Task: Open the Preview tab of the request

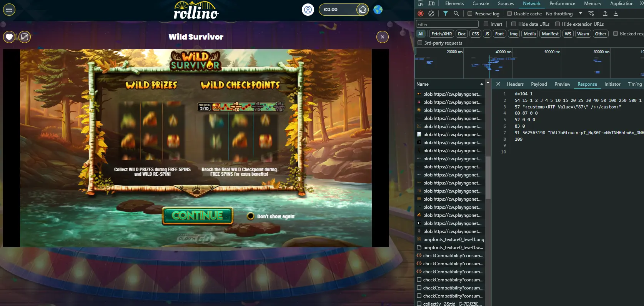Action: pos(562,84)
